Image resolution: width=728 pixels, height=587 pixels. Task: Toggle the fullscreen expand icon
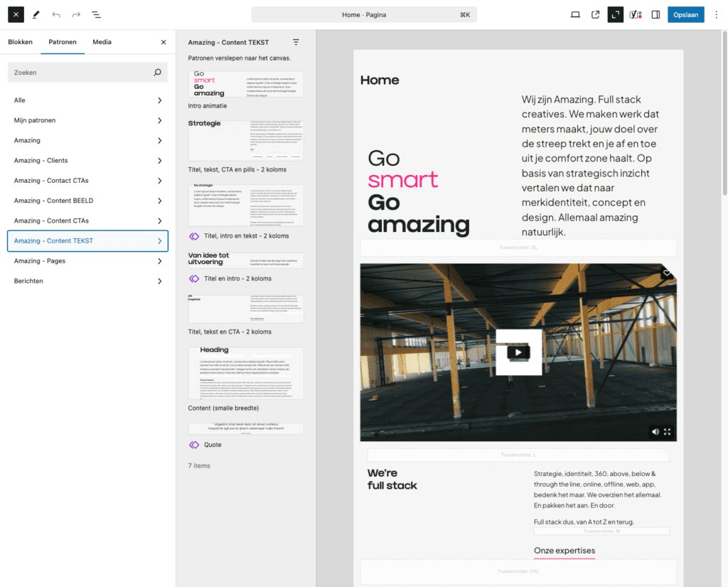pos(615,15)
